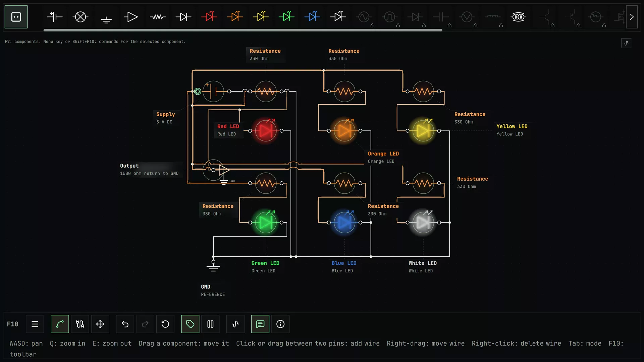Viewport: 644px width, 362px height.
Task: Undo the last action
Action: pos(125,324)
